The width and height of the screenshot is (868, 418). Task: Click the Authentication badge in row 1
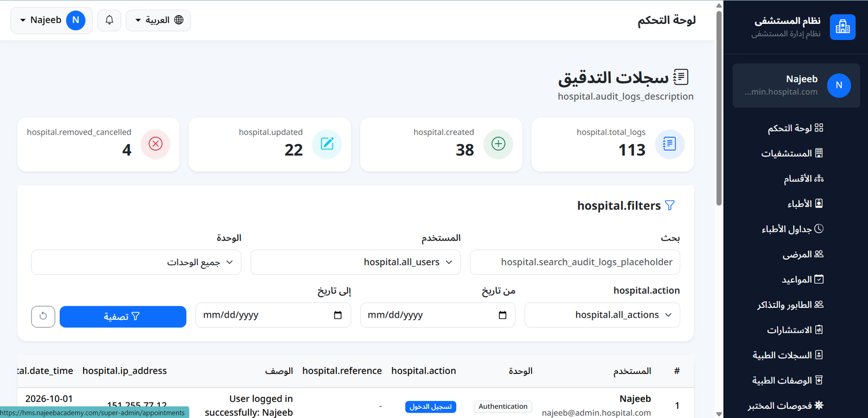coord(503,407)
